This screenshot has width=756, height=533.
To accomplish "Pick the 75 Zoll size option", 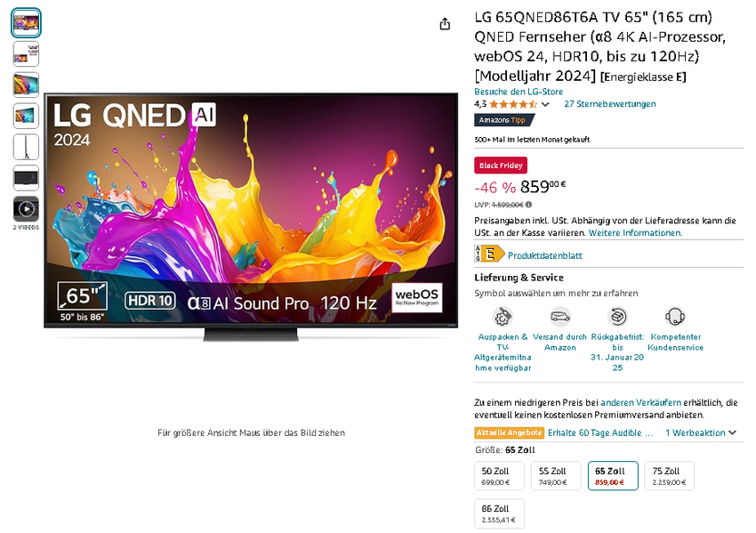I will click(669, 476).
